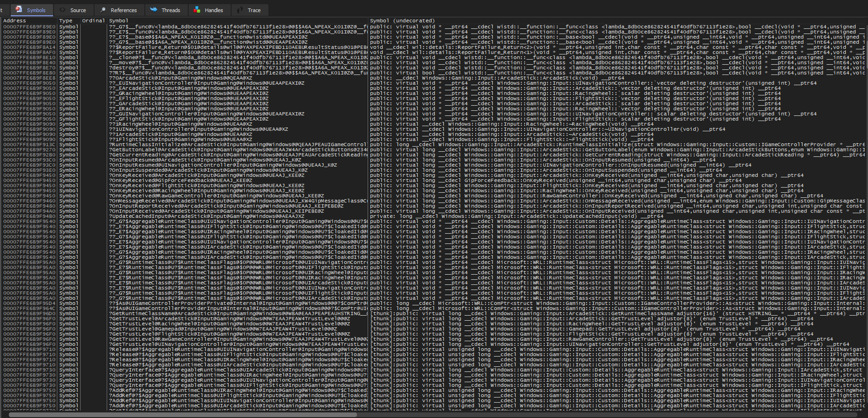Click the Symbols tab icon

coord(19,10)
